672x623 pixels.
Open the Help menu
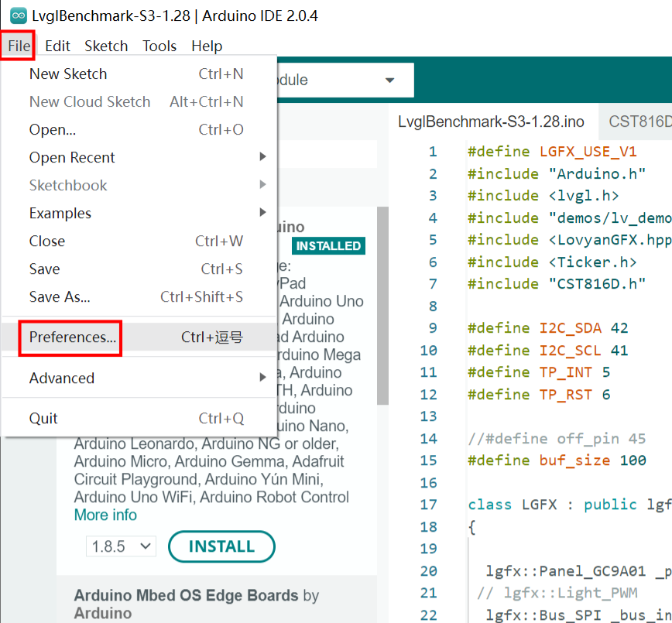pyautogui.click(x=207, y=46)
